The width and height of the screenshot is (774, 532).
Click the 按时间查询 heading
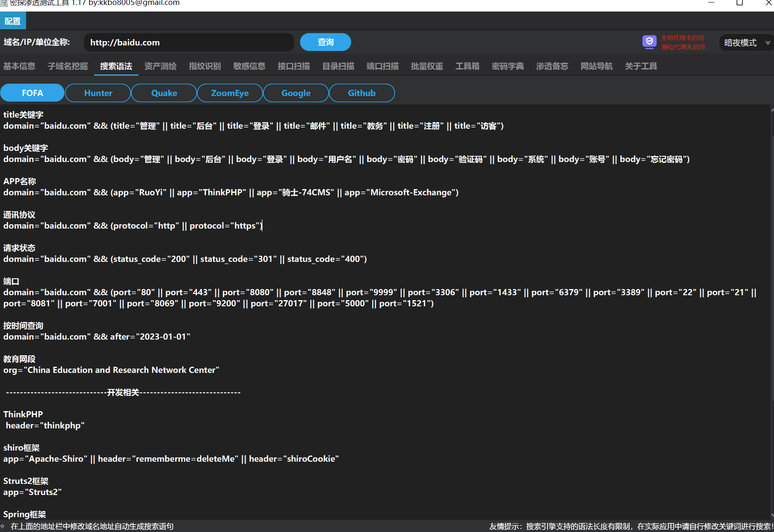tap(23, 326)
